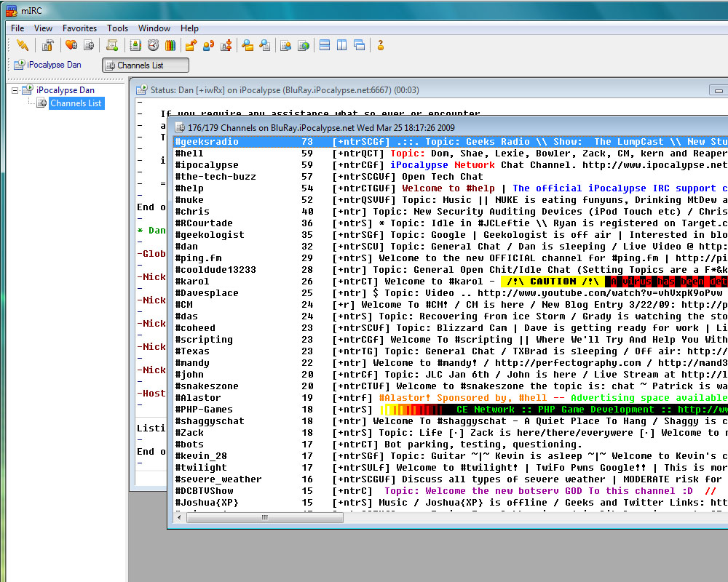Viewport: 728px width, 582px height.
Task: Select the #twilight channel row
Action: [x=451, y=467]
